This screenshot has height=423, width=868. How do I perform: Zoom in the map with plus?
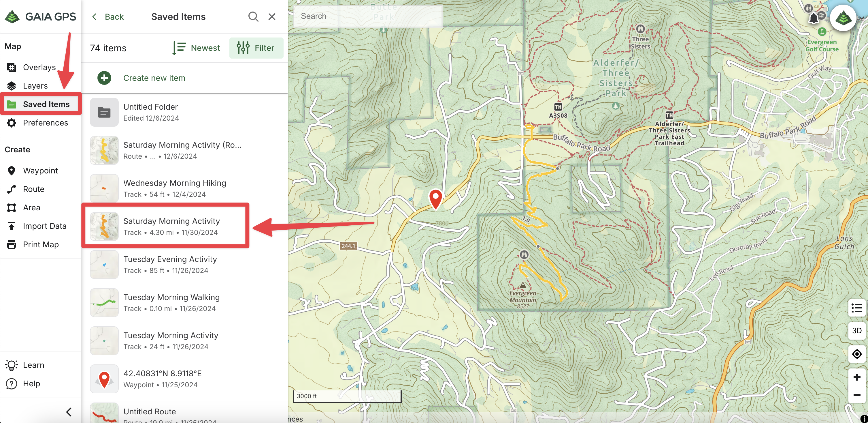click(x=856, y=377)
